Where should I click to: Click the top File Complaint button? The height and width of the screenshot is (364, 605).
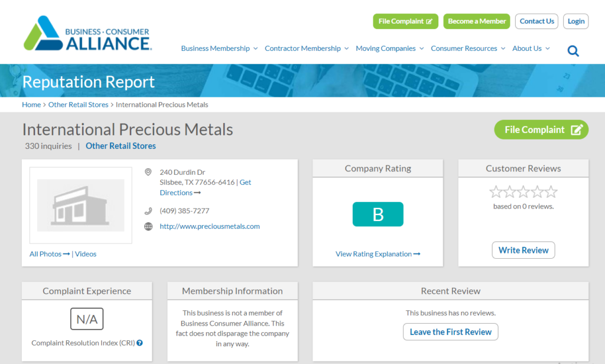[x=405, y=21]
